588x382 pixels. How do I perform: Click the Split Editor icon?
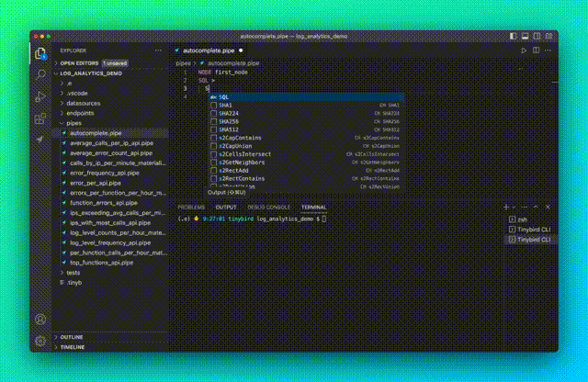point(537,51)
